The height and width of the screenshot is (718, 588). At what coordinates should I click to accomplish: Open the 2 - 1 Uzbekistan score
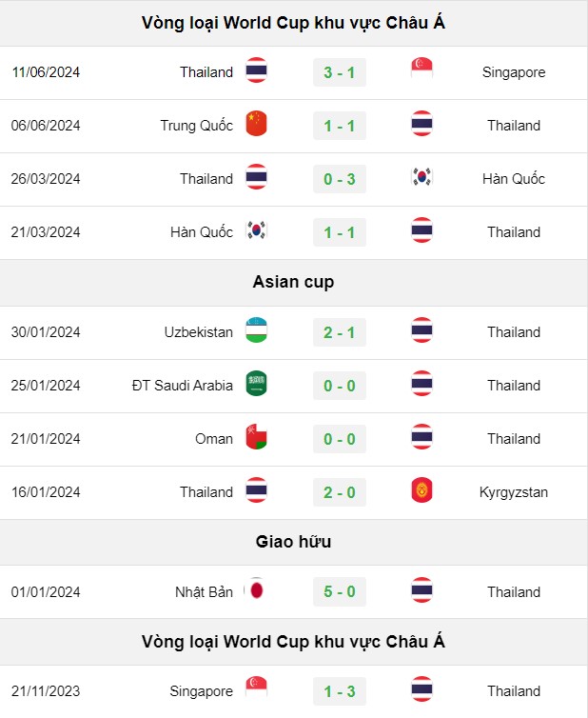click(x=339, y=332)
